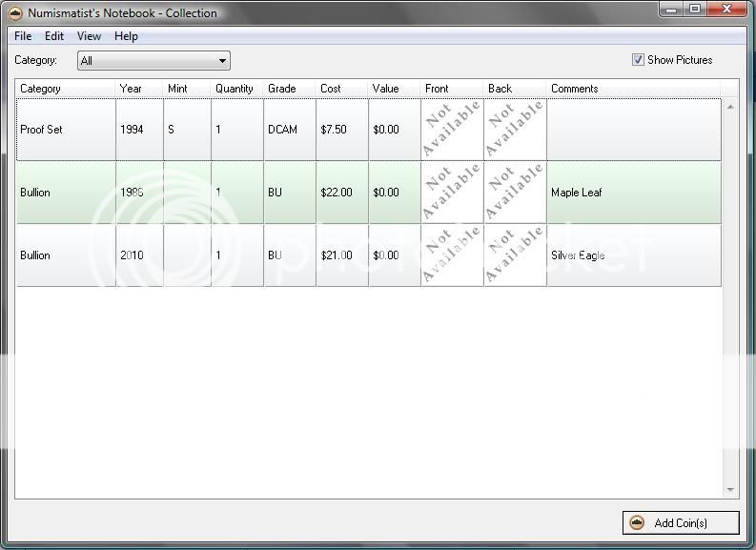The width and height of the screenshot is (756, 550).
Task: Uncheck the Show Pictures checkbox
Action: (638, 60)
